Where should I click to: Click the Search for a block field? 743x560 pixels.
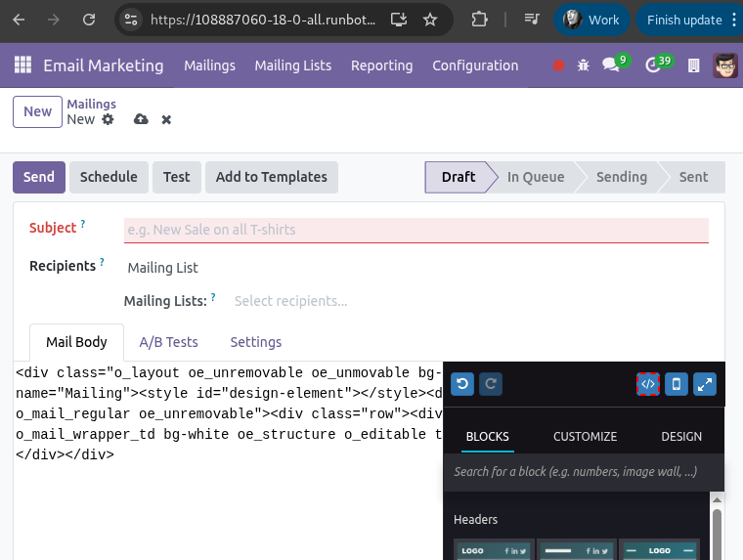584,471
